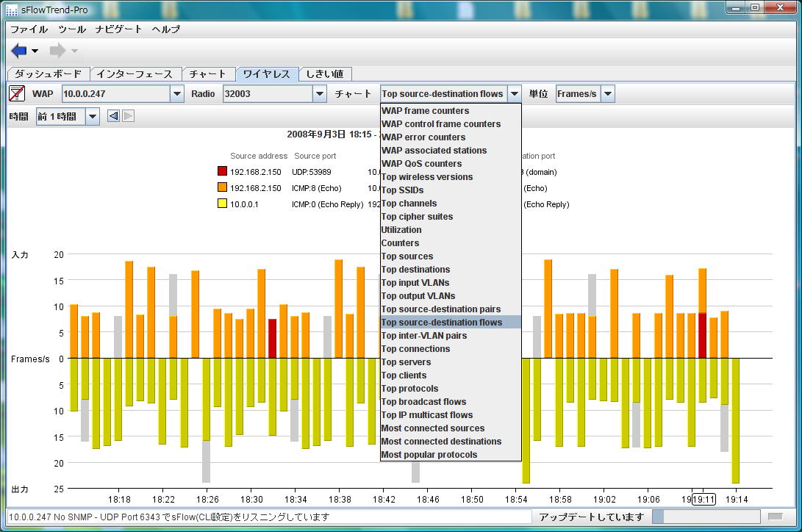The height and width of the screenshot is (532, 802).
Task: Select WAP QoS counters from chart list
Action: point(421,164)
